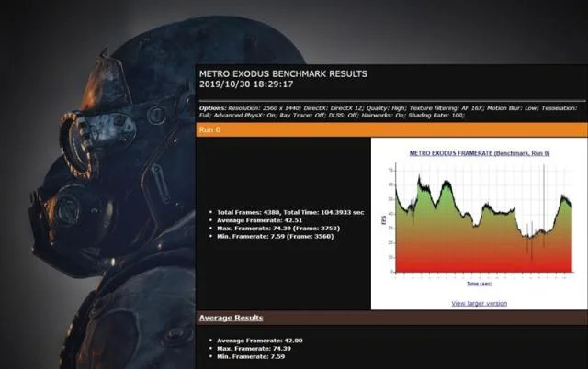Open the View larger version link
Viewport: 588px width, 369px height.
click(479, 304)
